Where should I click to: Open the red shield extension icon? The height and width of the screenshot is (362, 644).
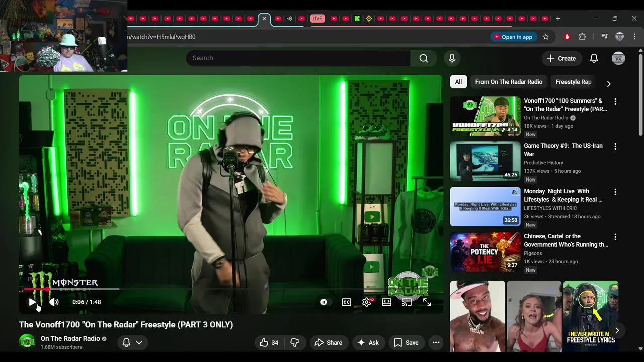click(567, 37)
